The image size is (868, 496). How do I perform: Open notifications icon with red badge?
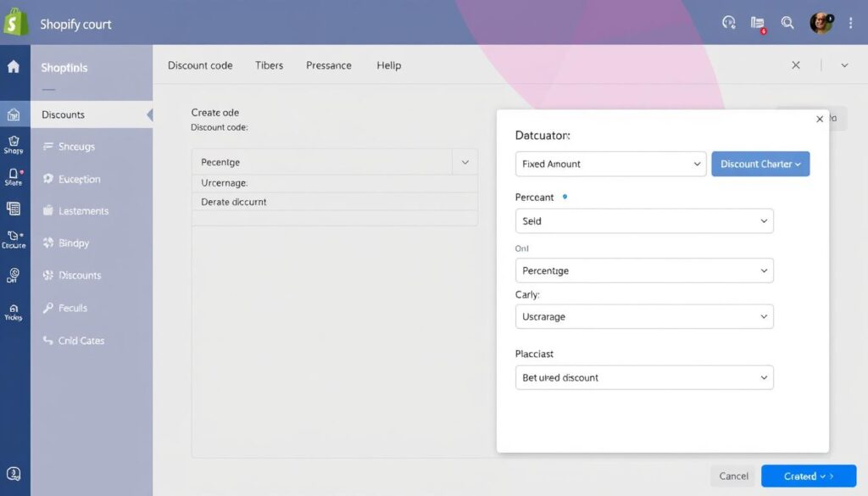[758, 24]
